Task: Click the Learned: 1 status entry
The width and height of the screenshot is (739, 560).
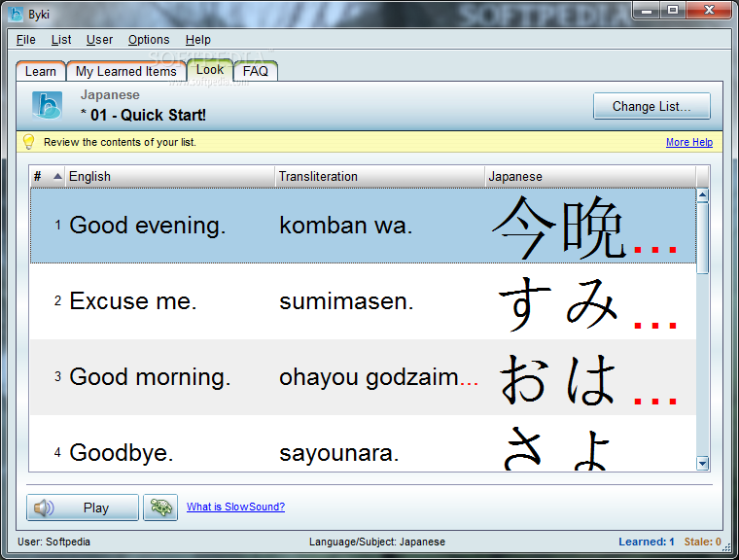Action: point(647,542)
